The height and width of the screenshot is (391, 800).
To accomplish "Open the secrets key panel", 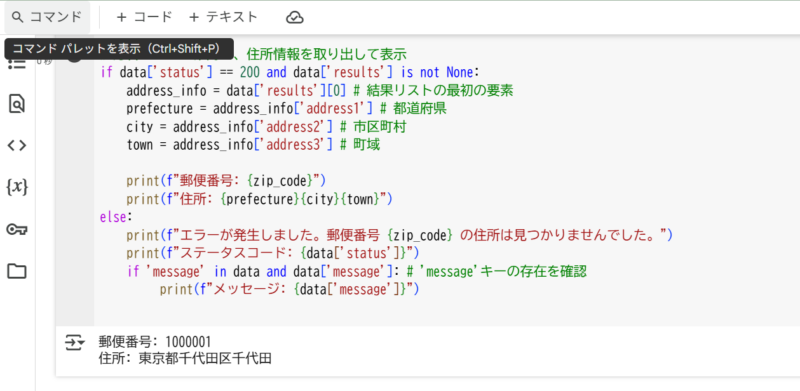I will [x=17, y=229].
